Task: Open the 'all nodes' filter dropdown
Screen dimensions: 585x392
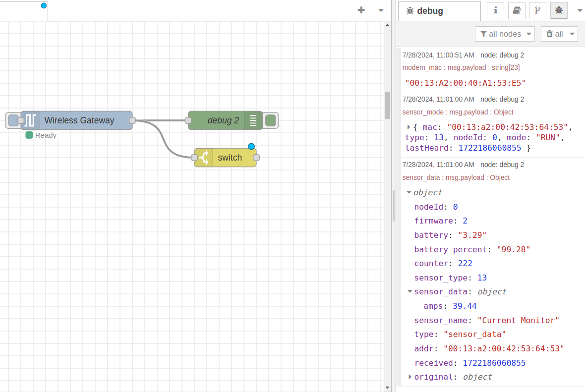Action: click(505, 34)
